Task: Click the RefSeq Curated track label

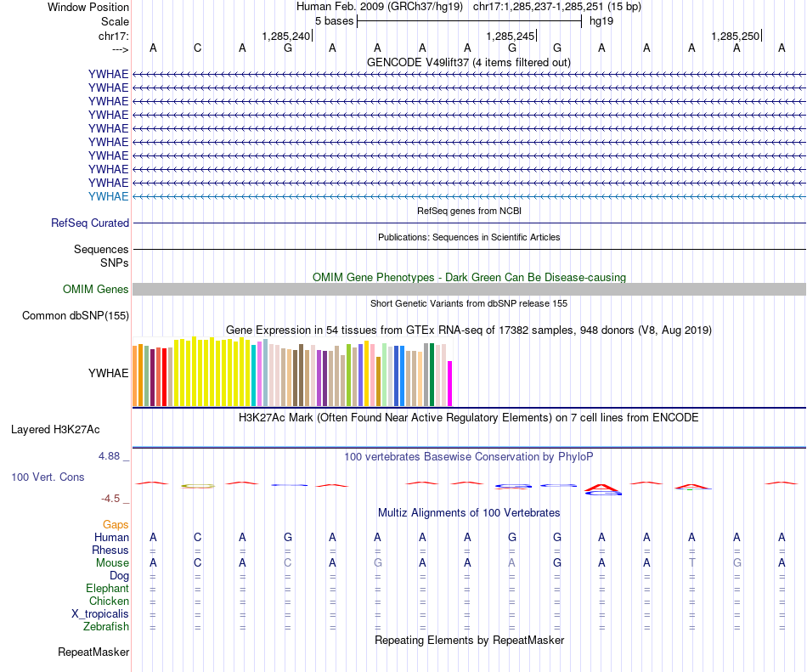Action: [90, 223]
